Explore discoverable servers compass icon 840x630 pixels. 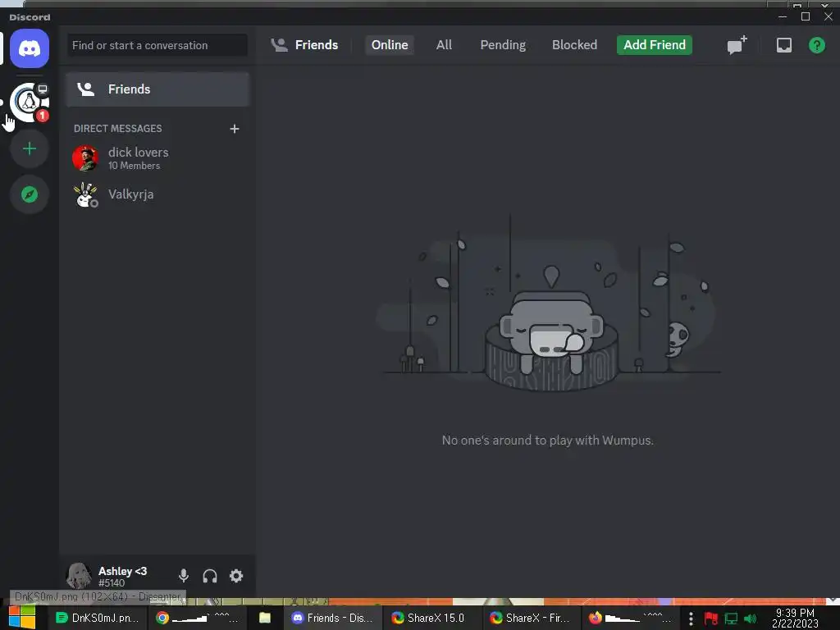(x=30, y=194)
